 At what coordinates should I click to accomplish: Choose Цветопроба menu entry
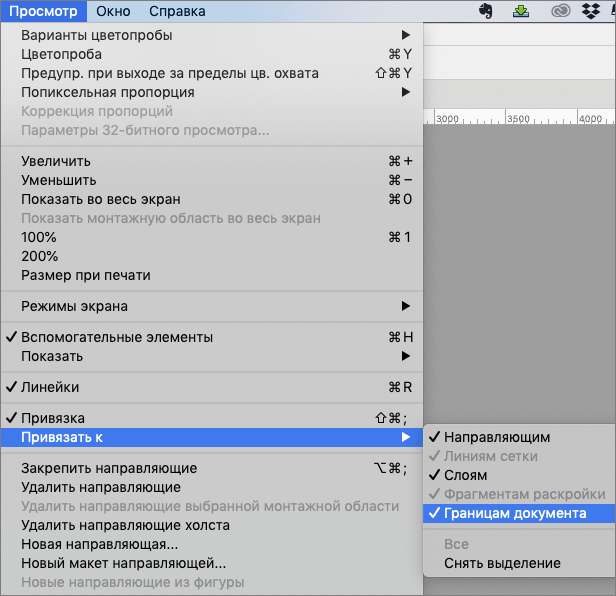(212, 54)
